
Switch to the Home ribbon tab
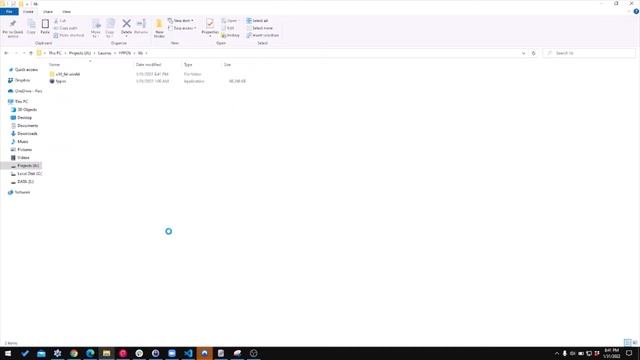pos(28,11)
